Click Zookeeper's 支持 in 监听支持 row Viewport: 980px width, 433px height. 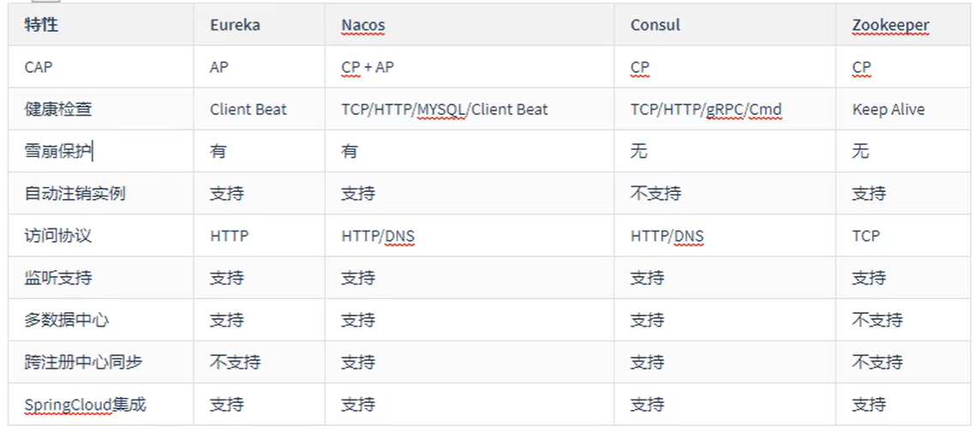point(869,277)
